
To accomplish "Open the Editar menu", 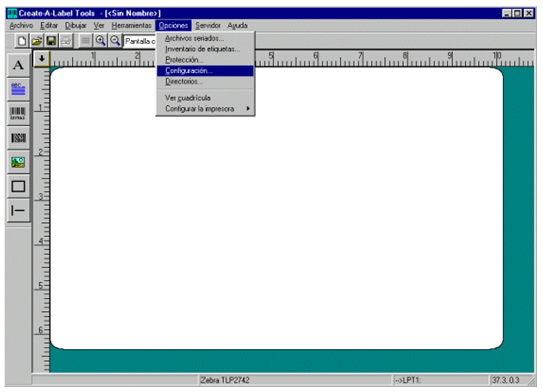I will [49, 25].
